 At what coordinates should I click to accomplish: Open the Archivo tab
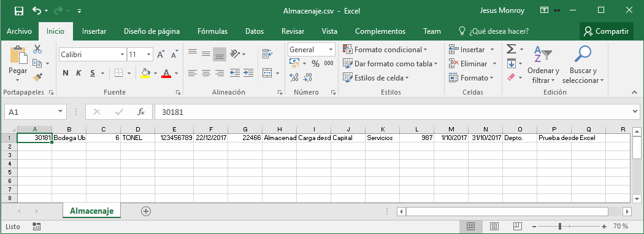point(19,31)
